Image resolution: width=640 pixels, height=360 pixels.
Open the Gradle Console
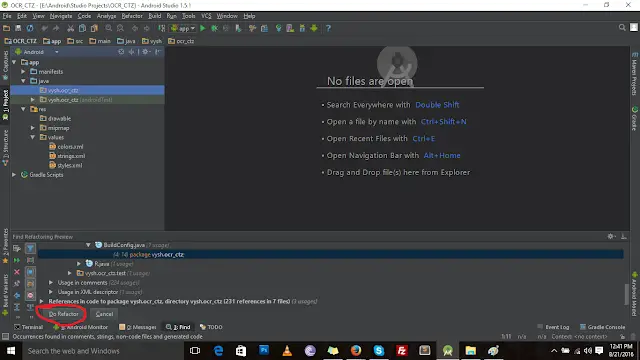pos(602,327)
